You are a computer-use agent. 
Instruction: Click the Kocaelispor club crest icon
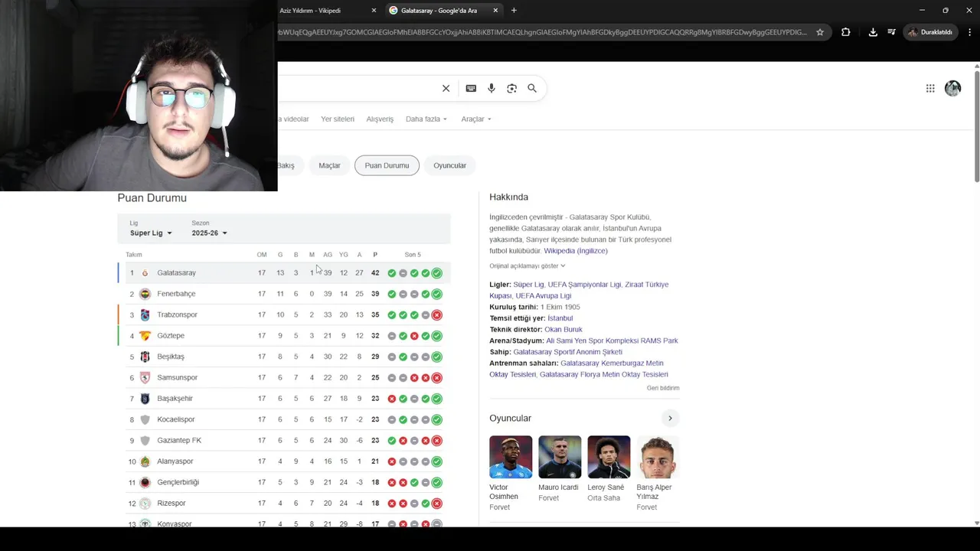point(145,419)
